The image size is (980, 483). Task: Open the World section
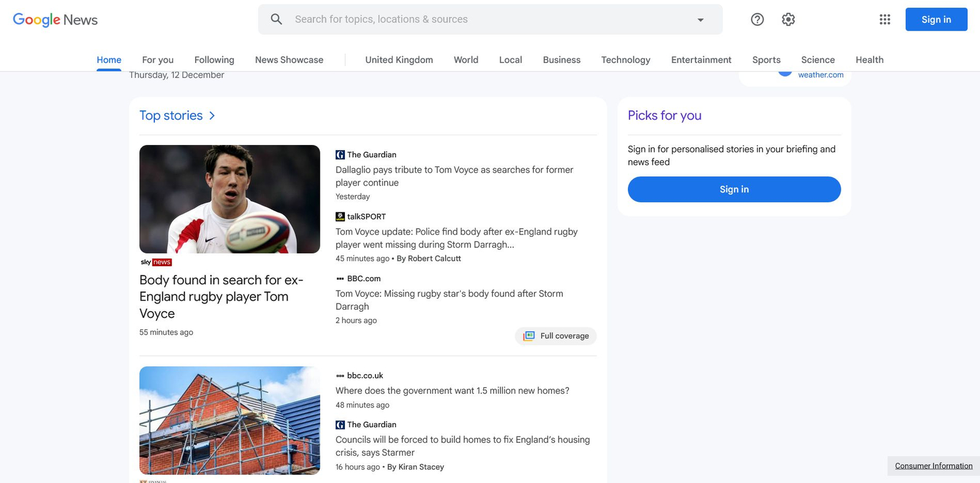coord(466,60)
